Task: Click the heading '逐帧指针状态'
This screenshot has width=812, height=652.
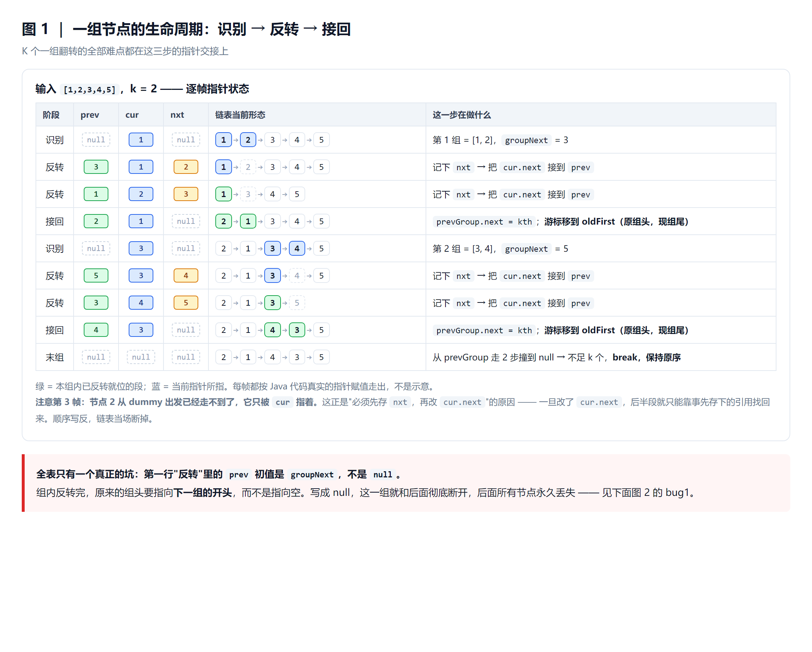Action: point(217,89)
